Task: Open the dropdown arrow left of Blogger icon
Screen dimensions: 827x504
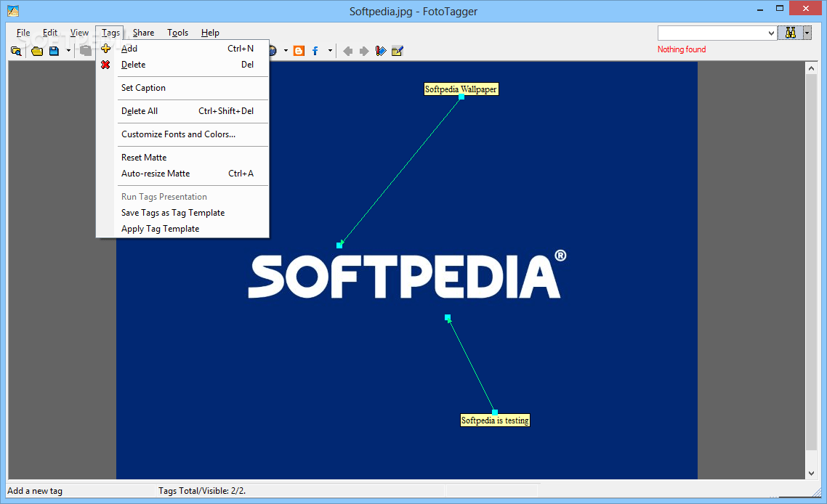Action: pyautogui.click(x=286, y=51)
